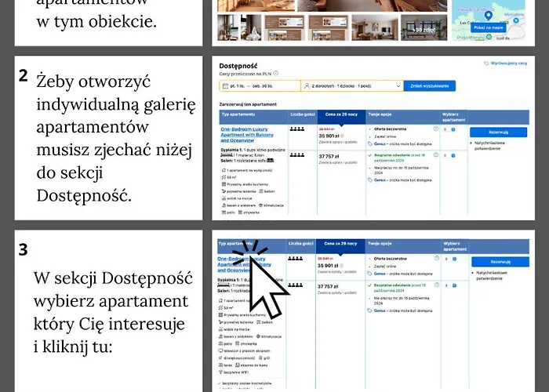Click the 'Pokaż na mapie' button on the map

[x=489, y=27]
